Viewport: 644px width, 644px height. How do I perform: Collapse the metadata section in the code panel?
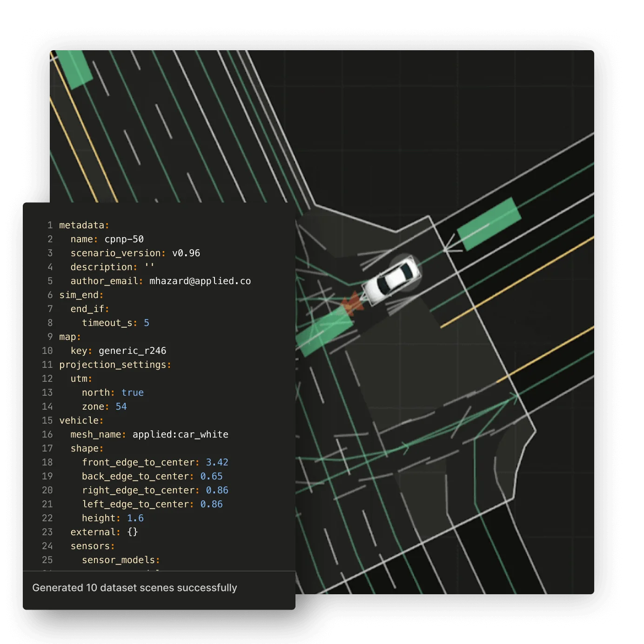point(81,225)
